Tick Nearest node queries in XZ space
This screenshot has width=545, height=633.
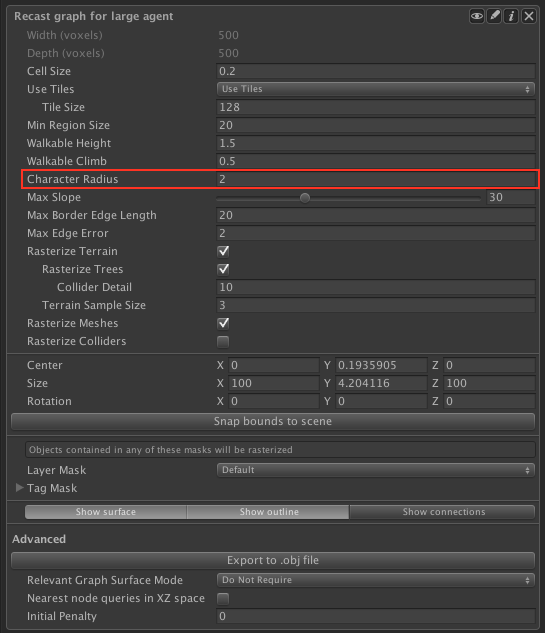[x=223, y=598]
